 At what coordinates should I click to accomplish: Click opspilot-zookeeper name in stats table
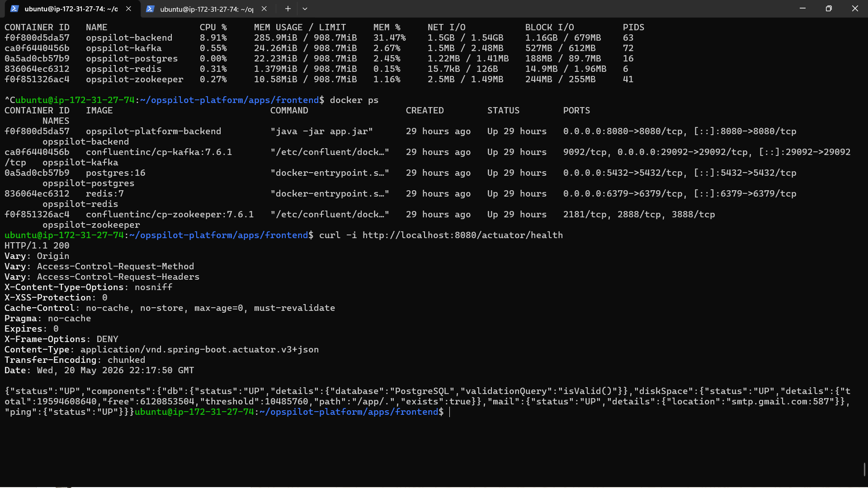[x=135, y=80]
